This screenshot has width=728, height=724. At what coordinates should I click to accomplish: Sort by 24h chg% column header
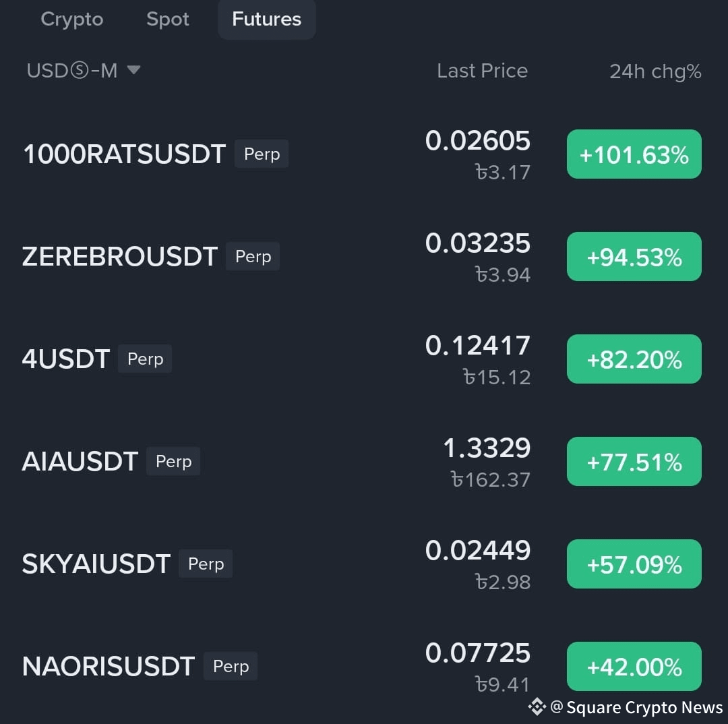655,71
